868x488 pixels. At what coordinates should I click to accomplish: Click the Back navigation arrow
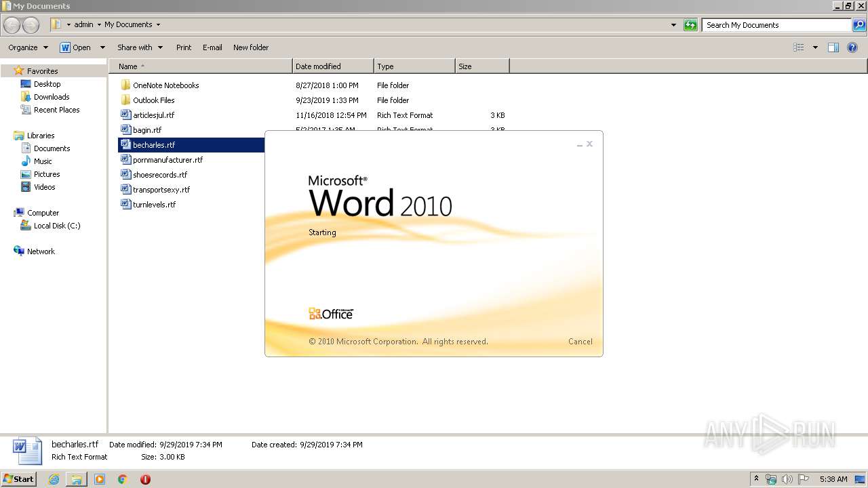point(12,25)
